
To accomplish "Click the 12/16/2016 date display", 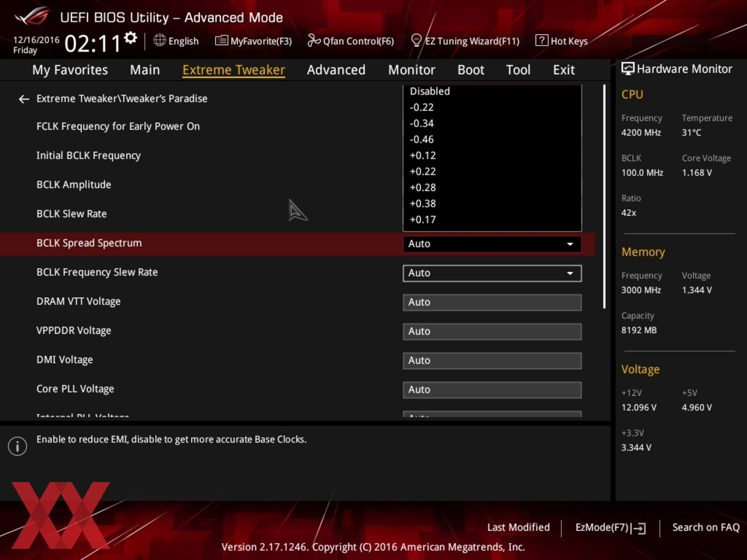I will click(x=36, y=40).
